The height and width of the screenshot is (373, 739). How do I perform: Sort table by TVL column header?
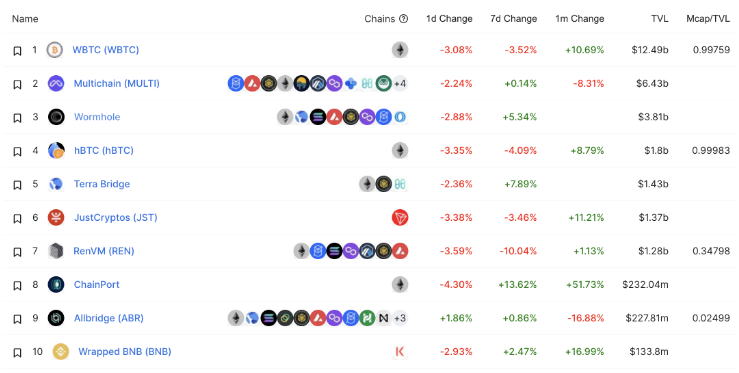[659, 19]
